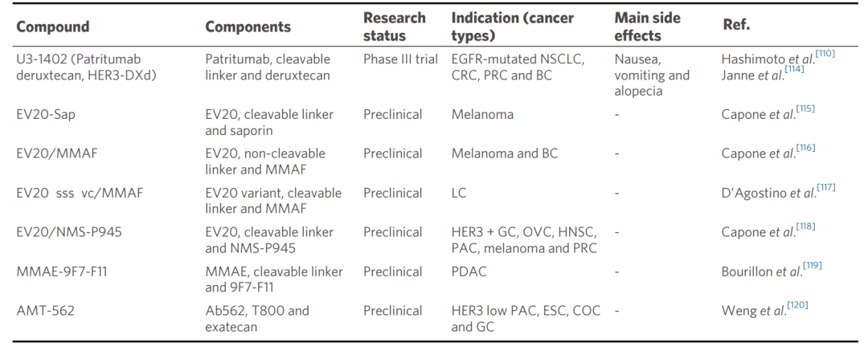Select the Components column header
Viewport: 868px width, 347px height.
[248, 27]
